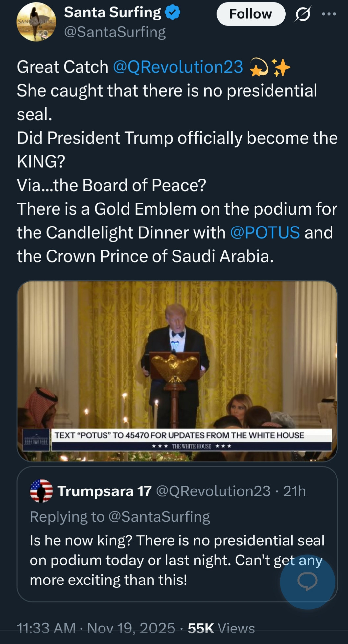This screenshot has height=644, width=348.
Task: Open the @QRevolution23 mention in the post
Action: pos(178,67)
